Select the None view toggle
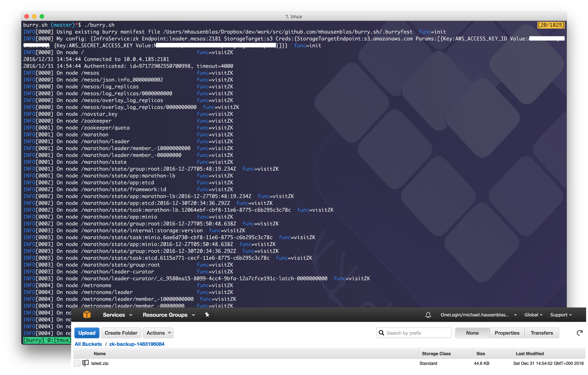Viewport: 588px width, 375px height. 472,333
